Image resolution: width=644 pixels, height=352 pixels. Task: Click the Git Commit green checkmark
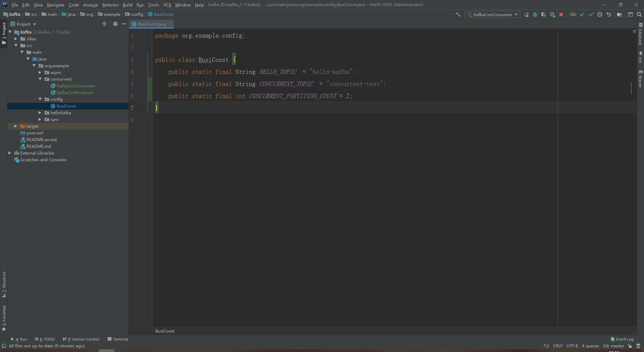pos(591,14)
